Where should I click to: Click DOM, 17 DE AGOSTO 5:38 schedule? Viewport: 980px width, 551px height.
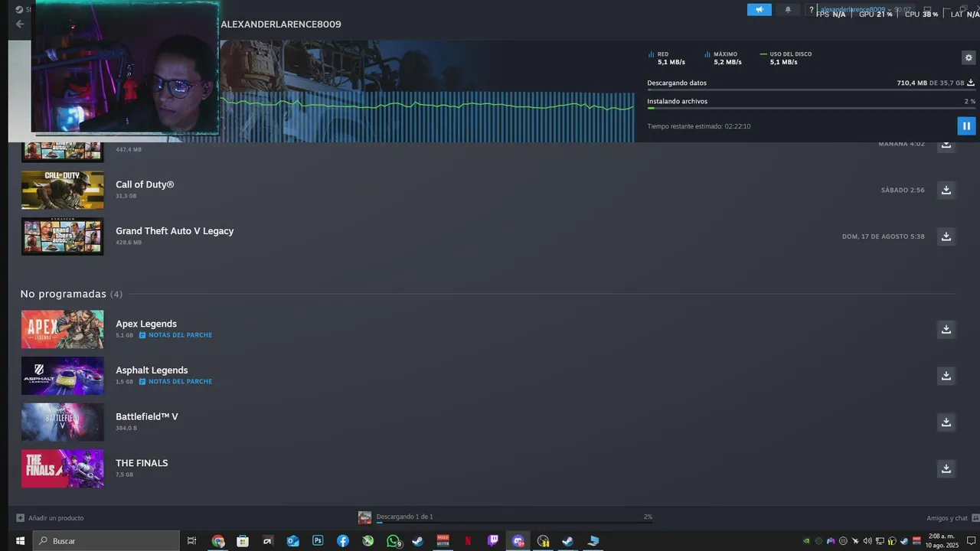(x=884, y=236)
